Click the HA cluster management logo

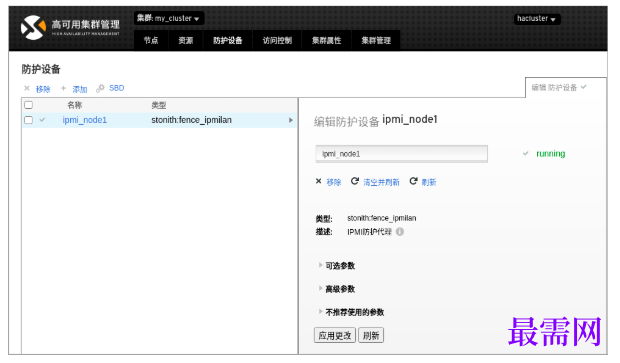coord(70,27)
